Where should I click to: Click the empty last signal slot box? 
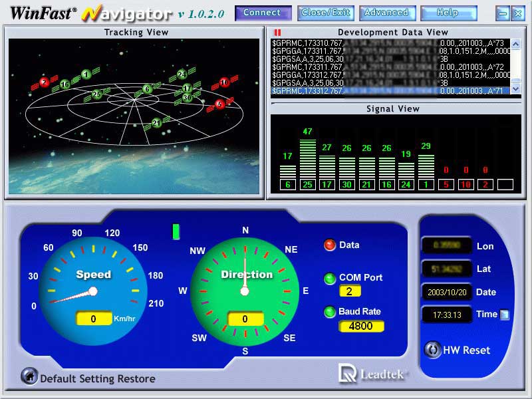pyautogui.click(x=505, y=185)
